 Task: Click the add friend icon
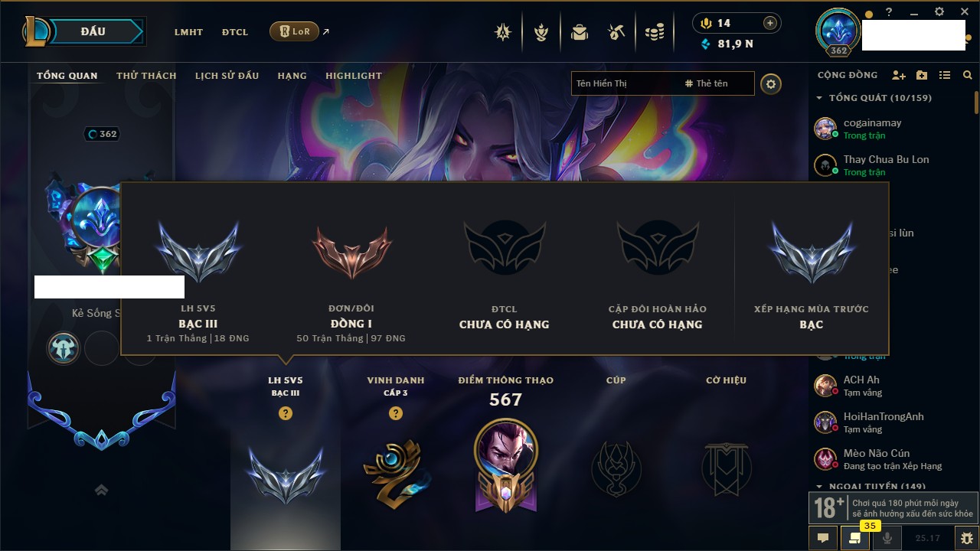[899, 75]
